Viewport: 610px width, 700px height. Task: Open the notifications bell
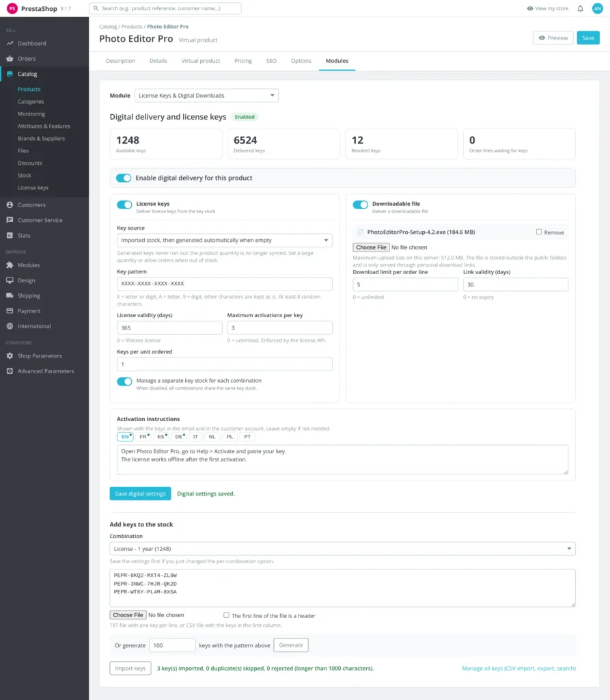[580, 8]
